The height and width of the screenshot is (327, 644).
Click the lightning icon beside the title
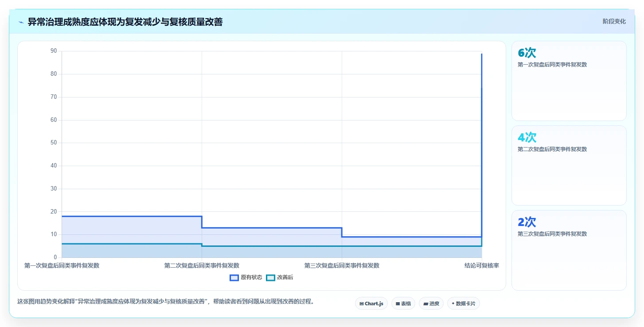(21, 22)
